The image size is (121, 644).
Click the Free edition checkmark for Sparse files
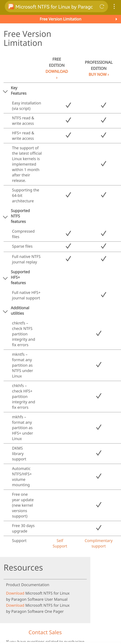click(68, 246)
